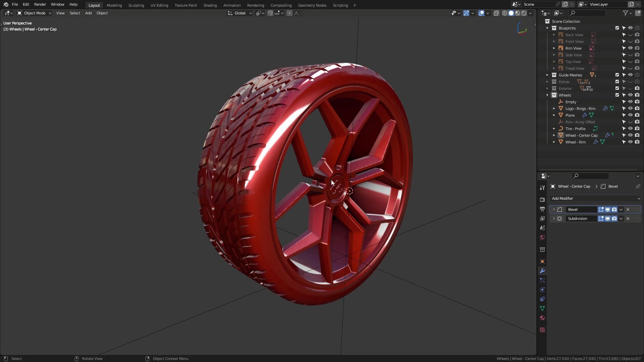Screen dimensions: 644x362
Task: Expand the Guide Meshes collection
Action: click(x=547, y=75)
